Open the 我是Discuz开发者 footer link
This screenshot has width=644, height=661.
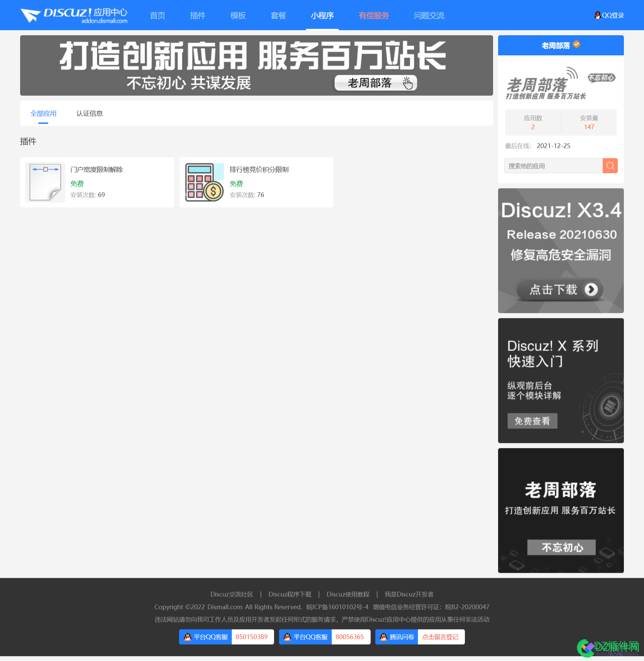click(409, 594)
